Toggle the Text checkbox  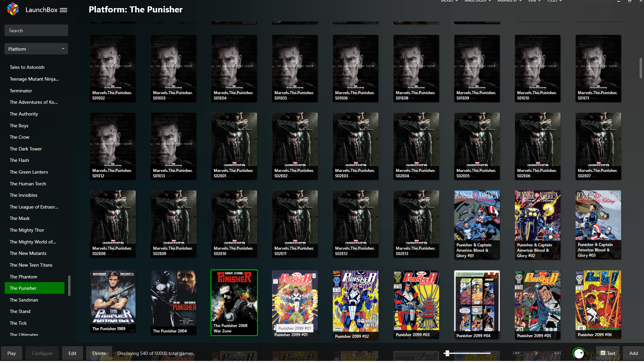pos(603,353)
